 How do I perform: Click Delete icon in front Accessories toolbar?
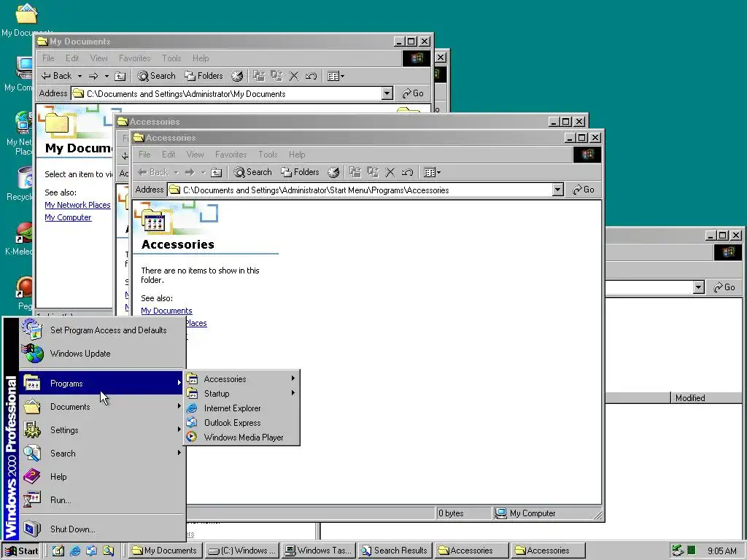click(390, 172)
